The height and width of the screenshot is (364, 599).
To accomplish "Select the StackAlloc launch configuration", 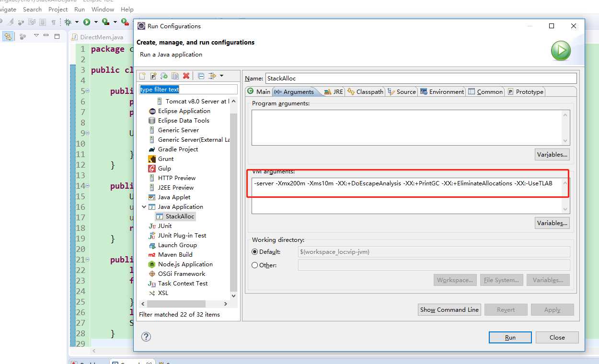I will tap(180, 216).
